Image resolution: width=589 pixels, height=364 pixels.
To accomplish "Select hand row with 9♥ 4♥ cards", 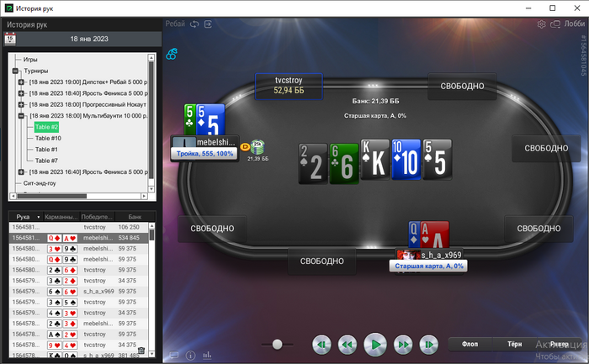I will (x=79, y=345).
